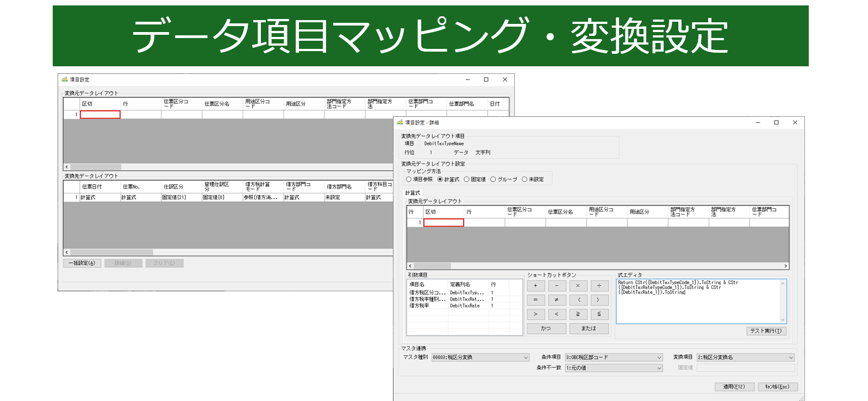Click the ≦ shortcut button
868x401 pixels.
pyautogui.click(x=599, y=314)
